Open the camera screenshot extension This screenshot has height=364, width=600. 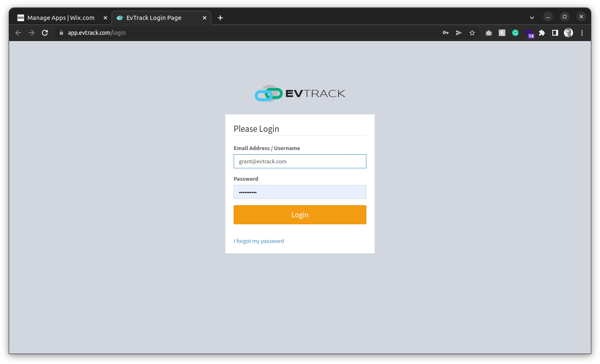click(489, 33)
